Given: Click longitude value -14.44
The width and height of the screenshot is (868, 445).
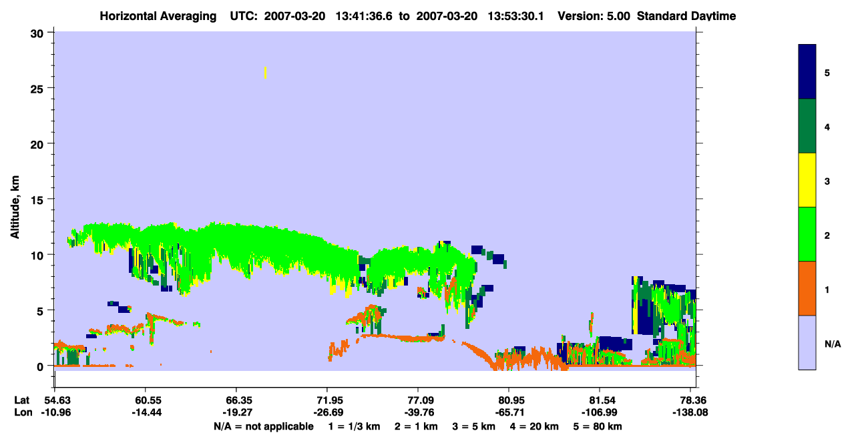Looking at the screenshot, I should point(146,412).
